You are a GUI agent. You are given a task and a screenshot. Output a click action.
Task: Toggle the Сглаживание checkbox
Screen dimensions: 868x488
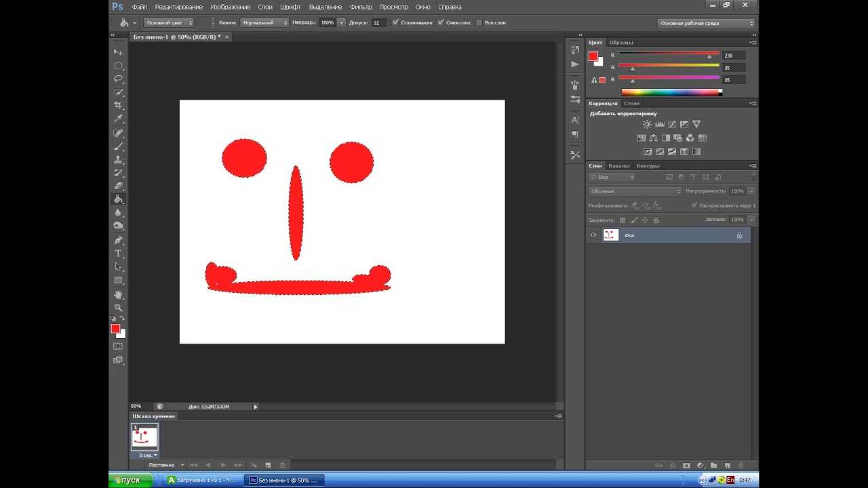tap(396, 22)
